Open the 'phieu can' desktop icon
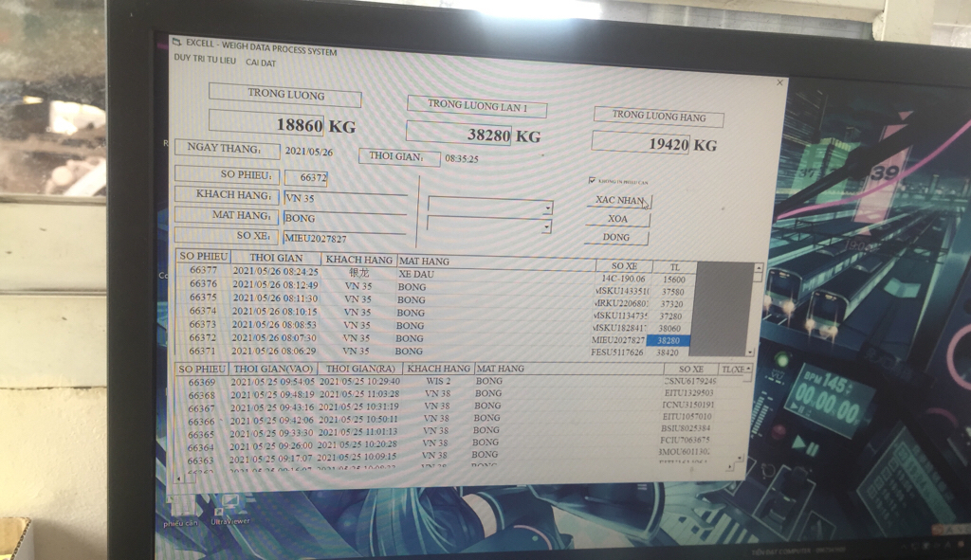The height and width of the screenshot is (560, 971). (180, 507)
